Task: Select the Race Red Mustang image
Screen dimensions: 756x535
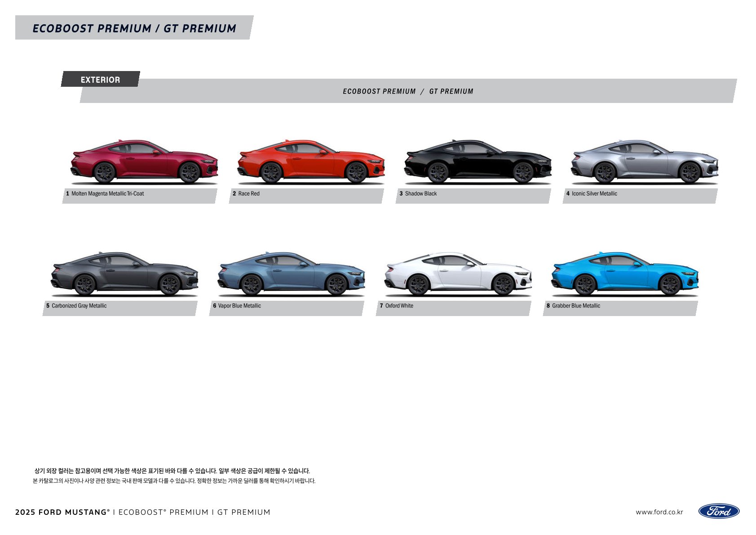Action: pos(311,161)
